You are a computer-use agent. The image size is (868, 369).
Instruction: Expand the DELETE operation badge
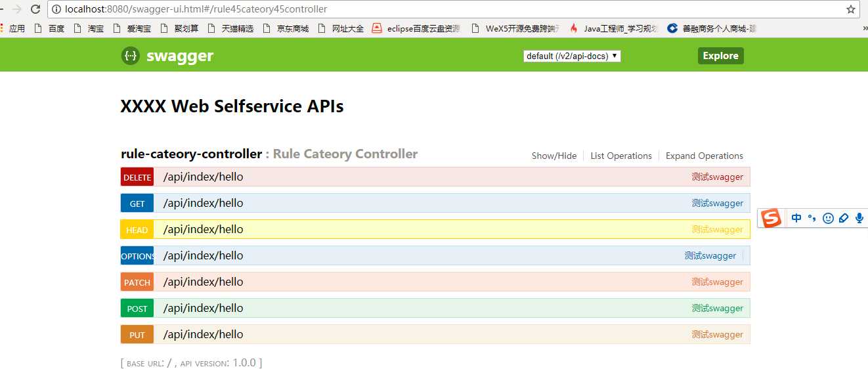click(x=137, y=177)
